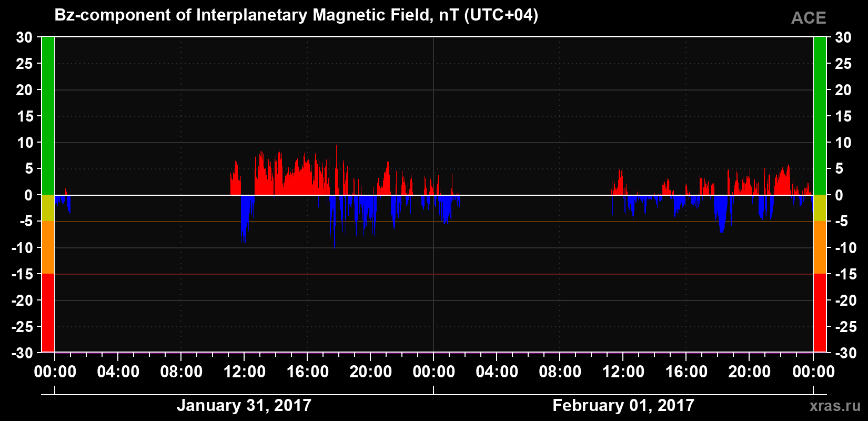Click '20' on the left y-axis
This screenshot has width=868, height=421.
click(x=24, y=90)
